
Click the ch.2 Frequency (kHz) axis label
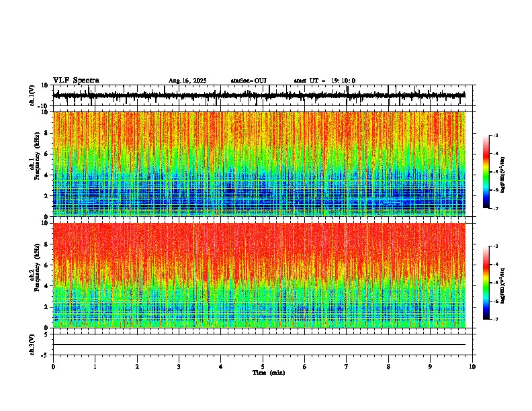pos(35,267)
